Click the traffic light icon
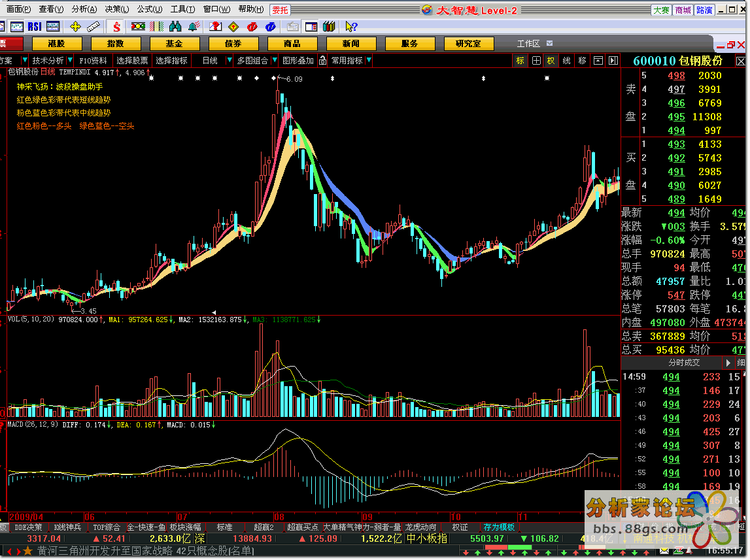 (x=138, y=27)
